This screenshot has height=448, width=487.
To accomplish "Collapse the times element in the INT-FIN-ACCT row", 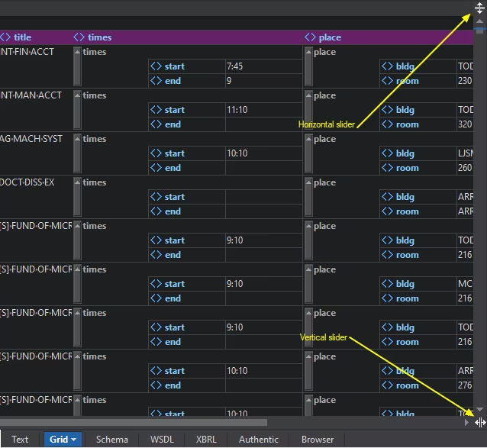I will point(77,52).
